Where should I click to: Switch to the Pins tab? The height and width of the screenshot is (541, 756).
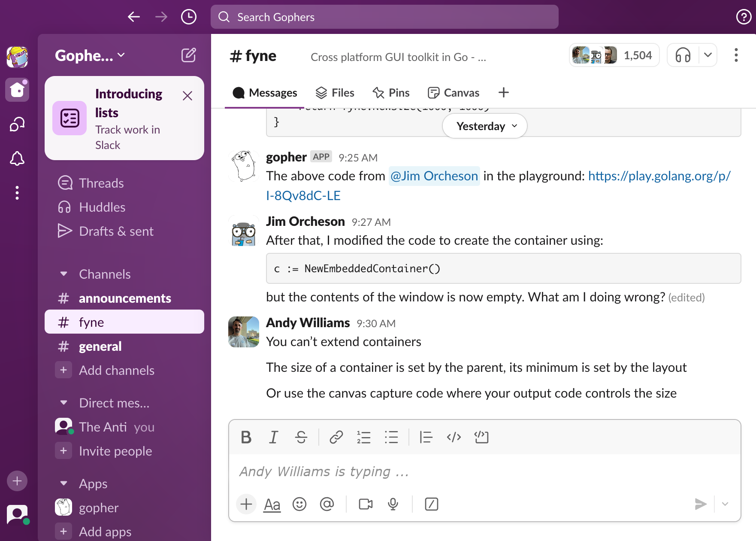(391, 93)
